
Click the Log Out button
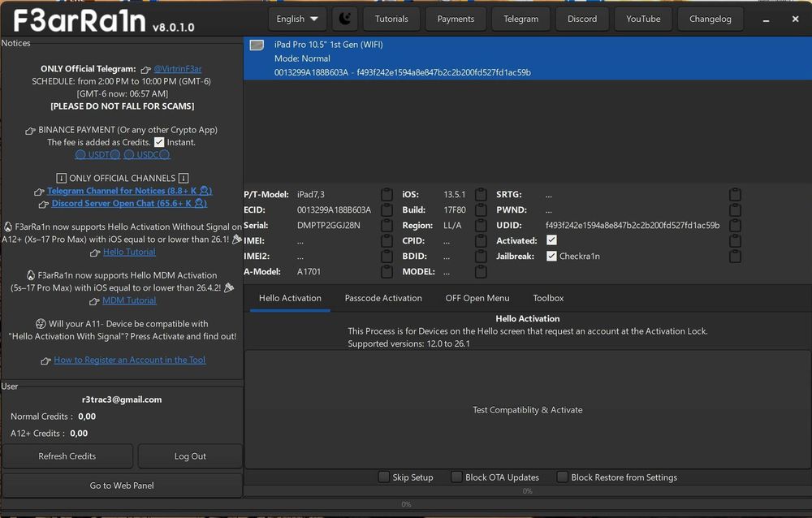click(190, 456)
